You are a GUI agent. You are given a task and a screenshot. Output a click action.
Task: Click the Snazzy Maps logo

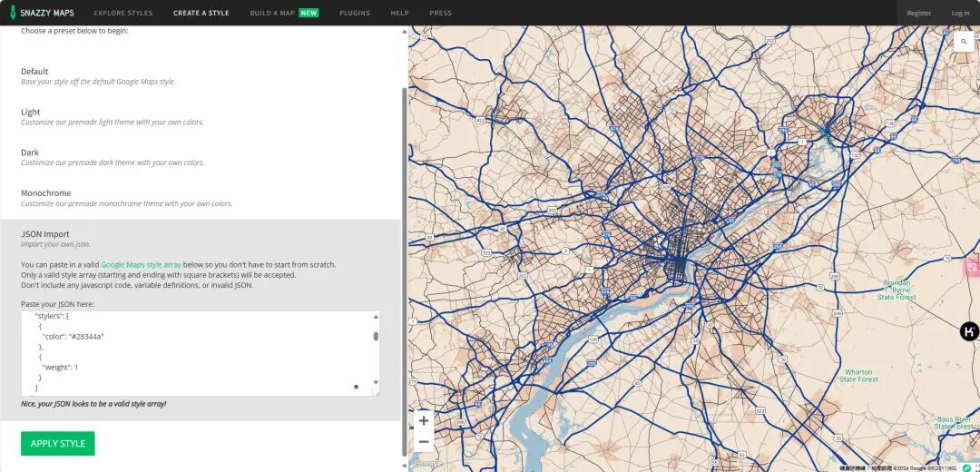42,13
